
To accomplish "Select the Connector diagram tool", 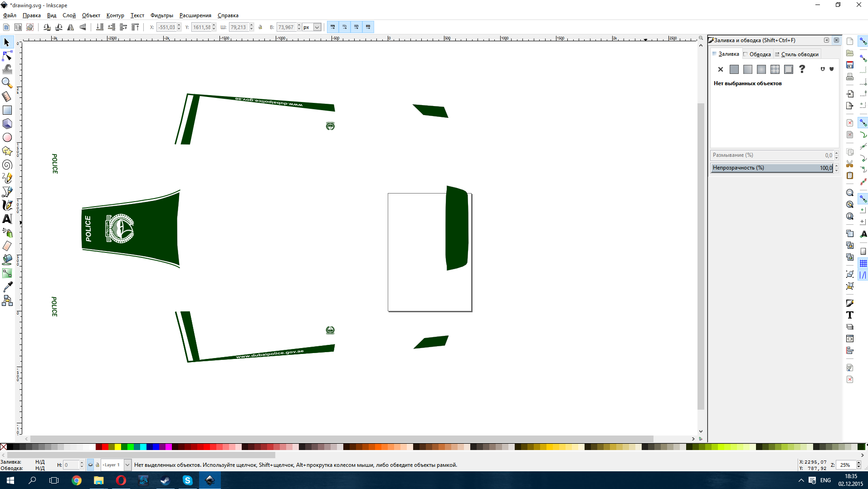I will (x=7, y=300).
